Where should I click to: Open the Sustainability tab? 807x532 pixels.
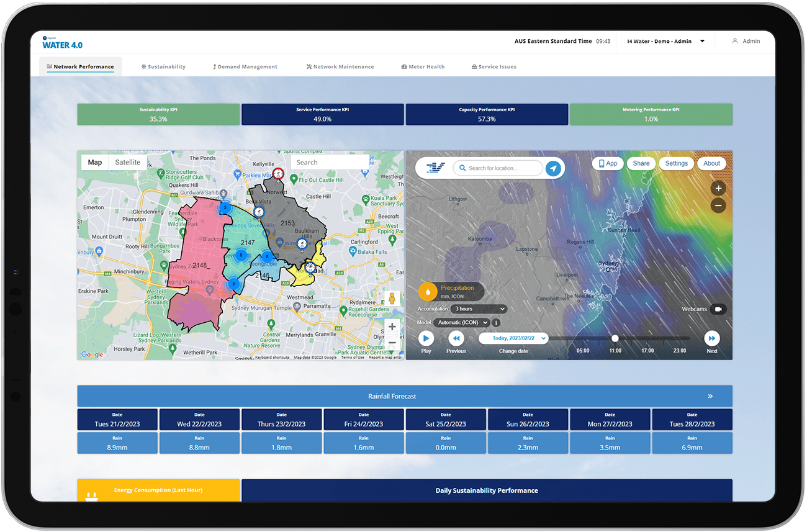pyautogui.click(x=163, y=66)
